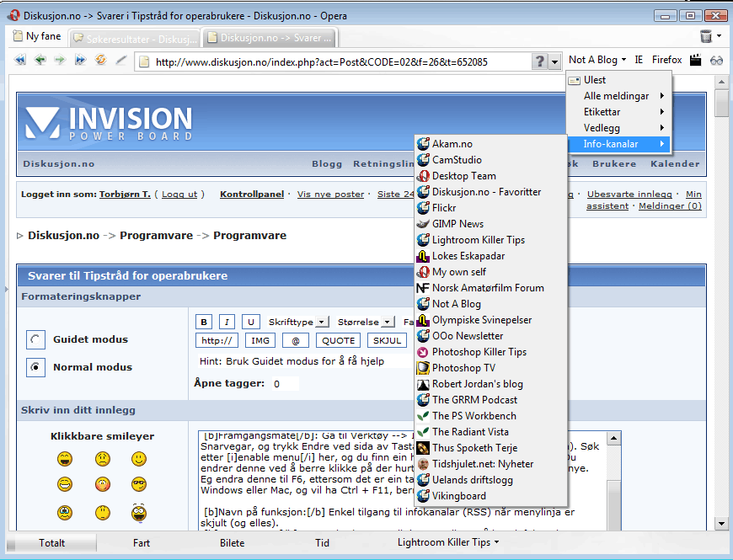Expand the Alle meldingar submenu
This screenshot has height=560, width=733.
tap(619, 96)
